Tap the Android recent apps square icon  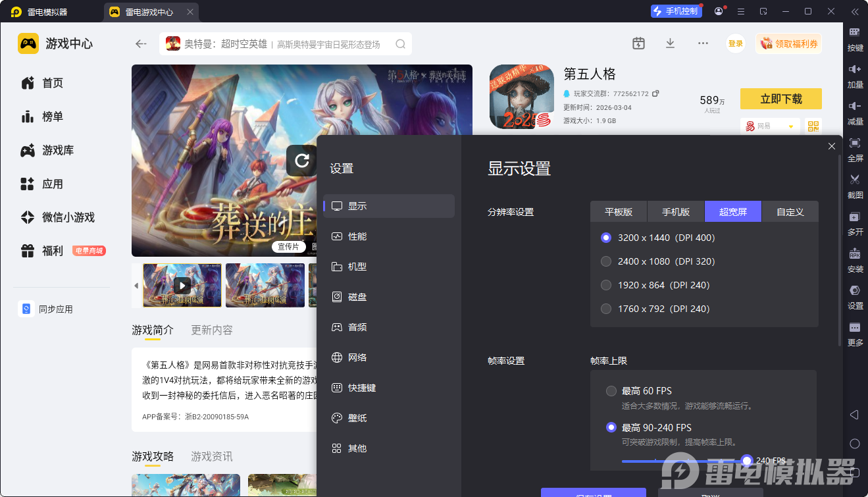(x=855, y=472)
